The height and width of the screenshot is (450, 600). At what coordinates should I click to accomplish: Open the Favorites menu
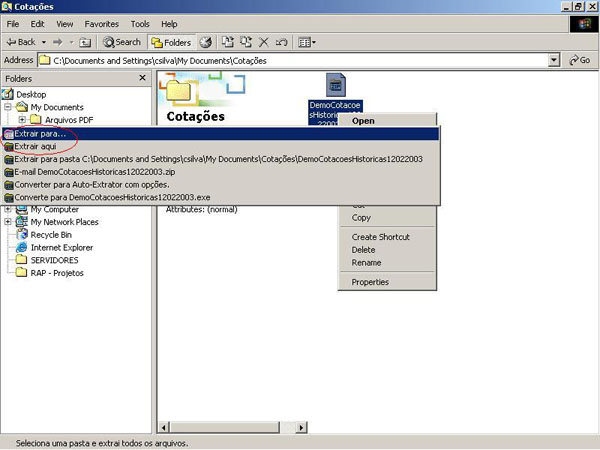coord(100,23)
